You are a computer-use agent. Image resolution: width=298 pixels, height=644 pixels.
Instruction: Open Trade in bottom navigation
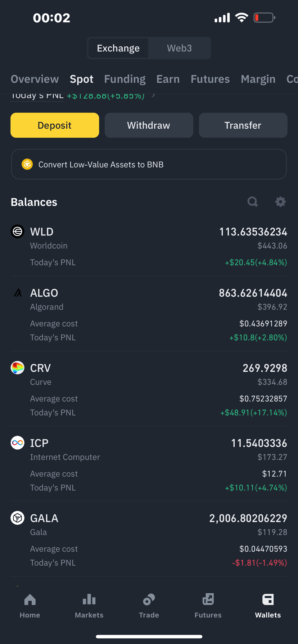pyautogui.click(x=149, y=606)
